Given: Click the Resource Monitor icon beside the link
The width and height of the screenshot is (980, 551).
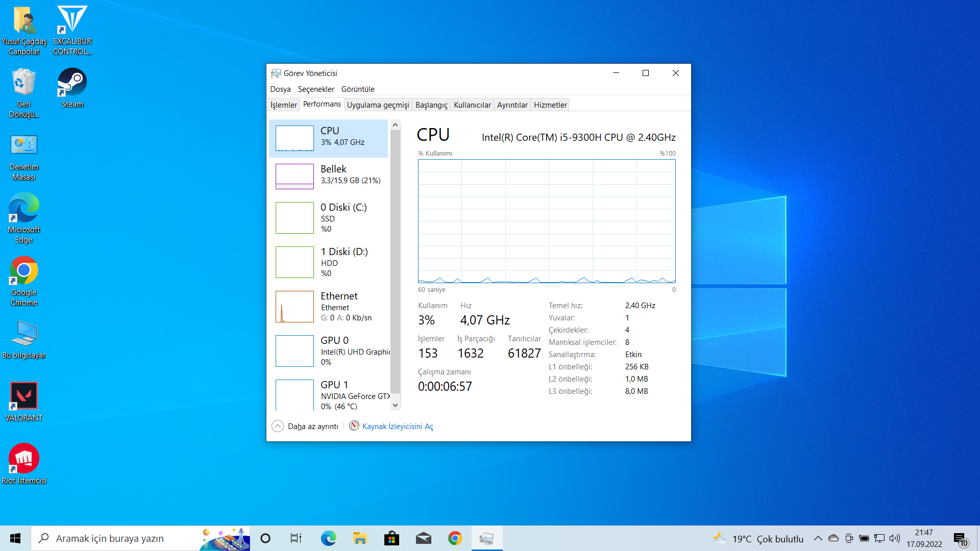Looking at the screenshot, I should (354, 426).
